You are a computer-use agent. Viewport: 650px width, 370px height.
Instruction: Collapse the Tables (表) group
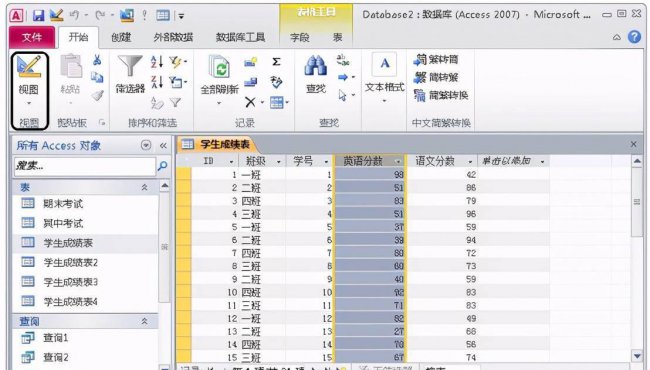click(144, 187)
